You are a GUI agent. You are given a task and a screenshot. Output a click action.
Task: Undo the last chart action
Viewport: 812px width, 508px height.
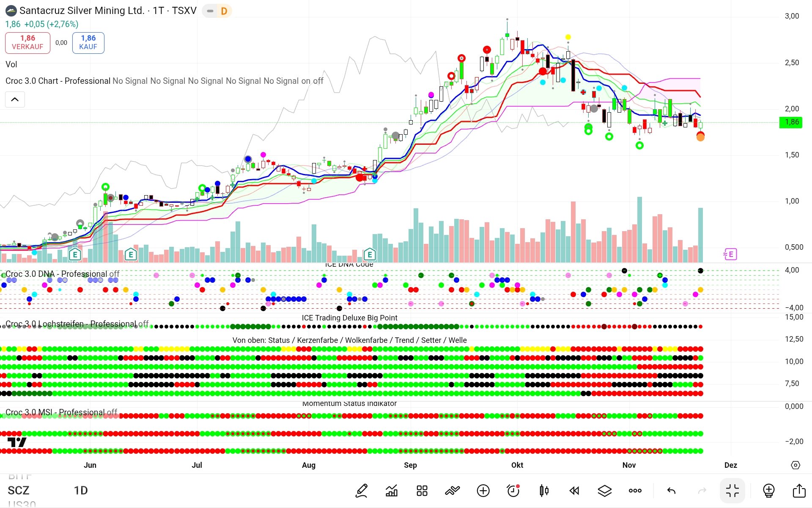(x=671, y=491)
